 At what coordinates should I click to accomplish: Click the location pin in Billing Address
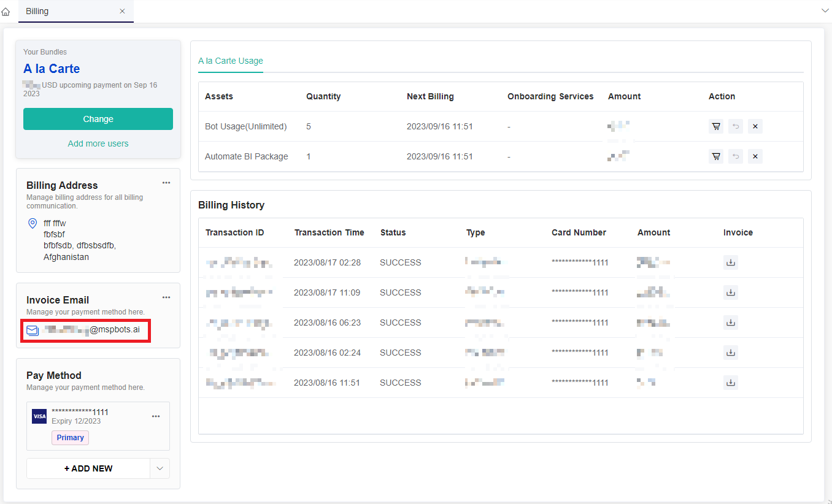tap(32, 223)
